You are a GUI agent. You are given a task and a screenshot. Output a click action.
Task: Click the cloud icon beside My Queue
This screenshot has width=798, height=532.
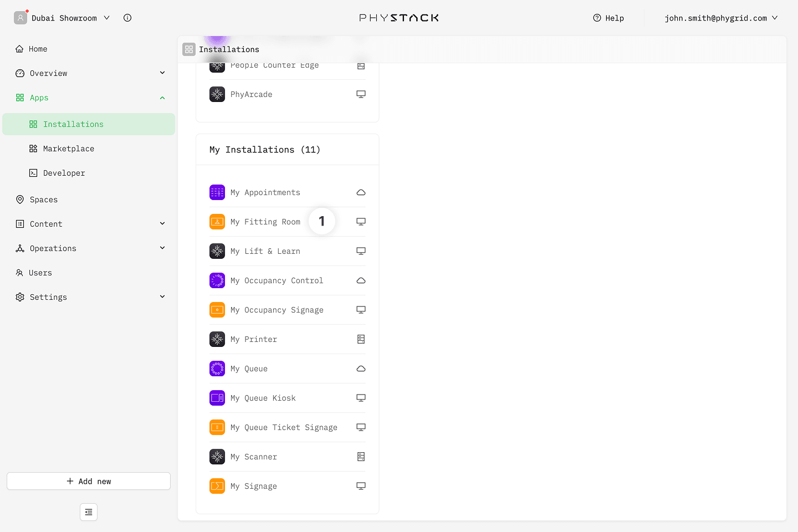361,369
